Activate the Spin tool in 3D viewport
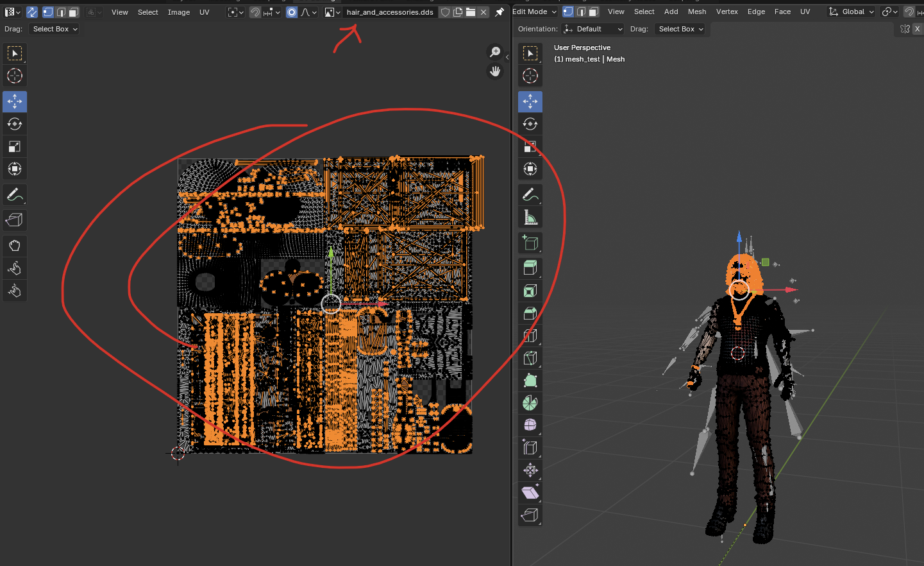924x566 pixels. [530, 403]
